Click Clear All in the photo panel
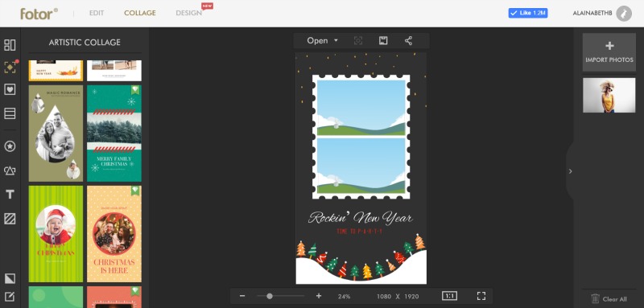This screenshot has width=644, height=308. coord(609,298)
